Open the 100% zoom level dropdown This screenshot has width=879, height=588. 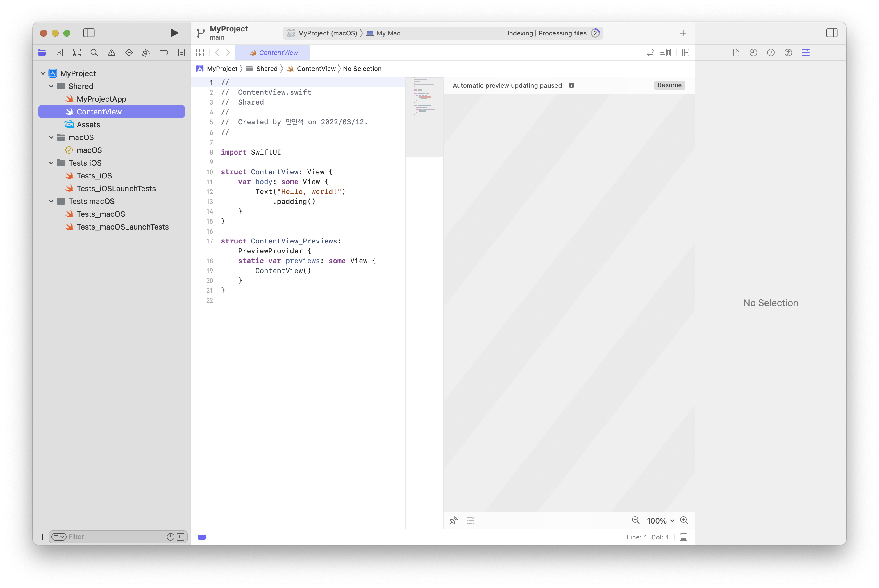pyautogui.click(x=660, y=521)
